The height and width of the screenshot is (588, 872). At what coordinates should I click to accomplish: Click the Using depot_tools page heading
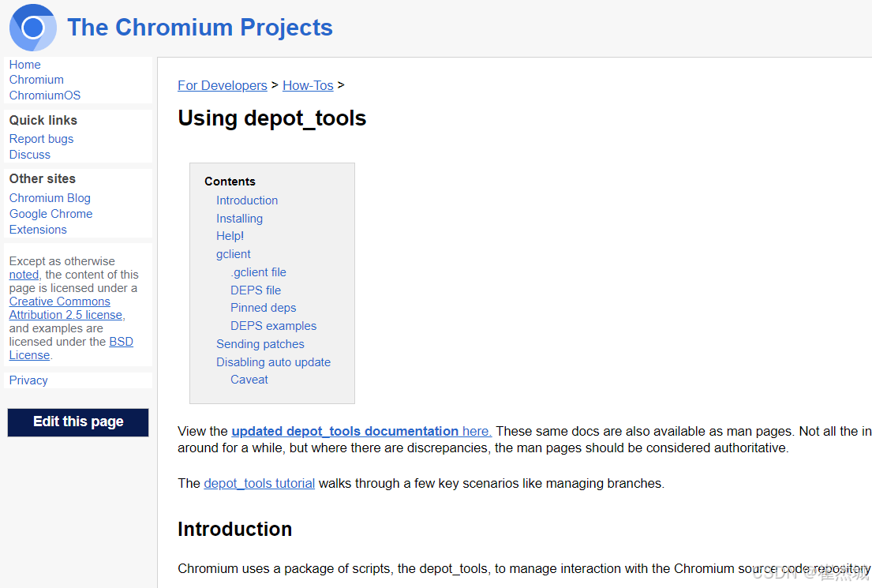[272, 118]
